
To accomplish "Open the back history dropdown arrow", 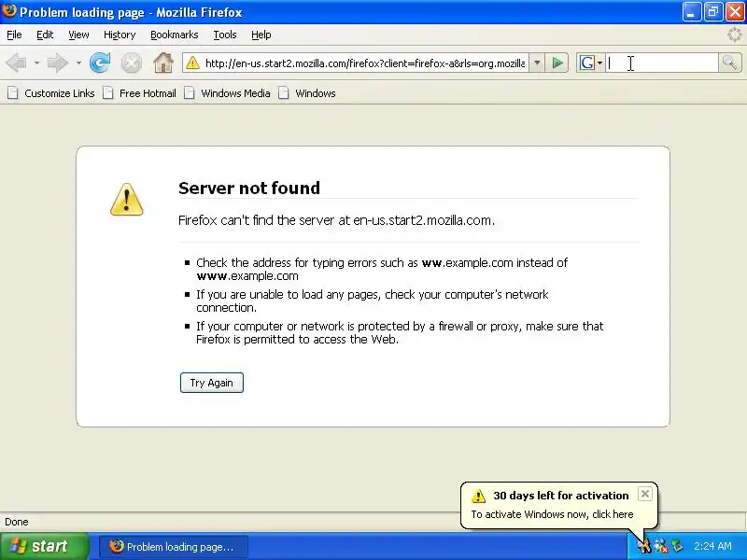I will [x=36, y=63].
